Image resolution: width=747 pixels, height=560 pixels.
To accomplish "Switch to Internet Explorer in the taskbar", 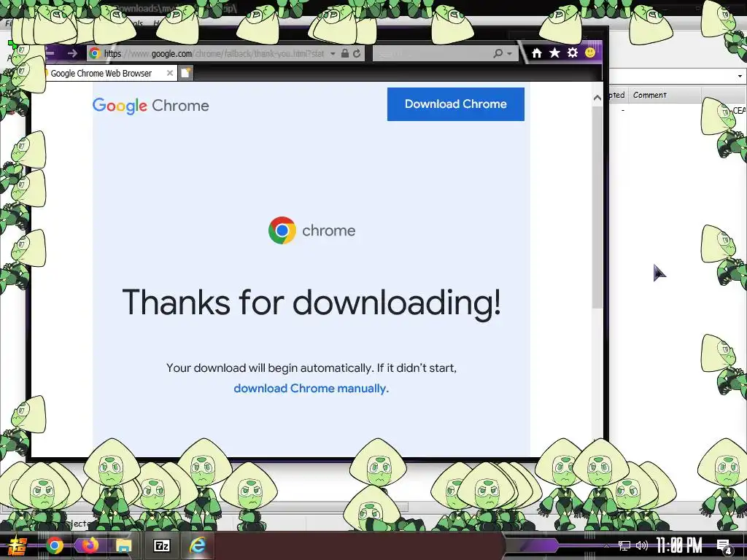I will tap(198, 545).
